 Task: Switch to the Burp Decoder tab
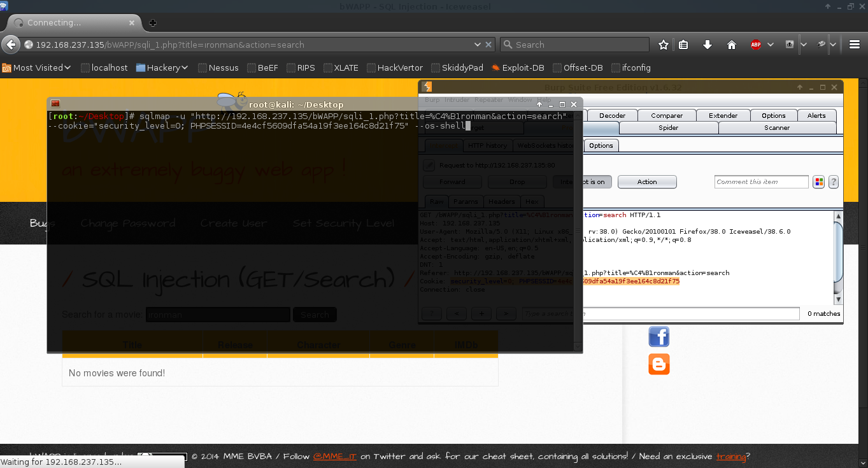coord(612,116)
